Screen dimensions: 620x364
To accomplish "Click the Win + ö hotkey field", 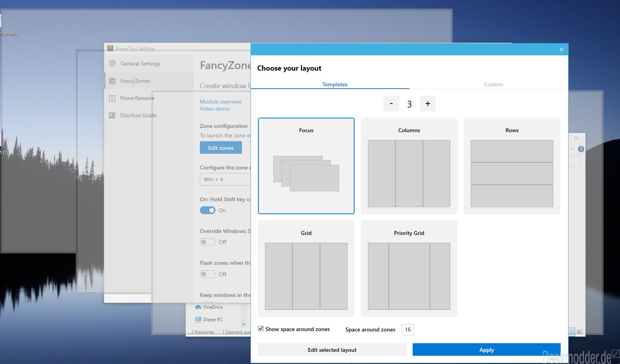I will coord(225,179).
